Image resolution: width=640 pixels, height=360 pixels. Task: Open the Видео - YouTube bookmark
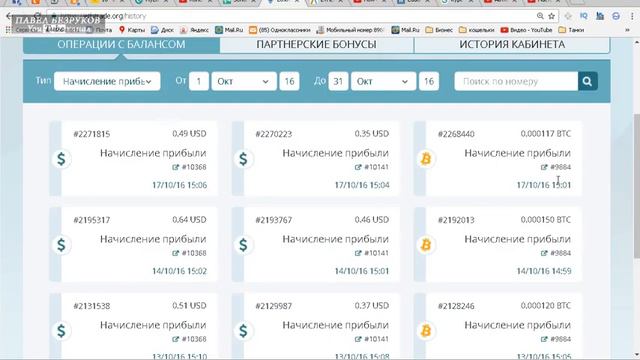pos(527,30)
